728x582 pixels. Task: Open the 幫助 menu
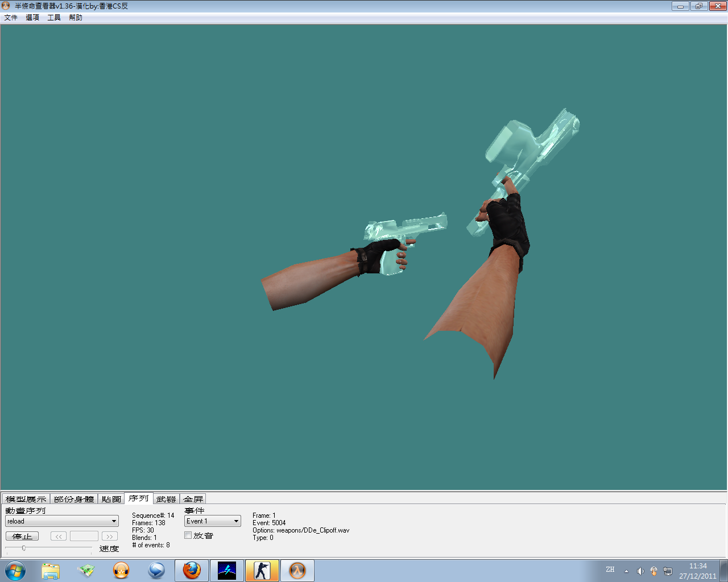click(76, 18)
